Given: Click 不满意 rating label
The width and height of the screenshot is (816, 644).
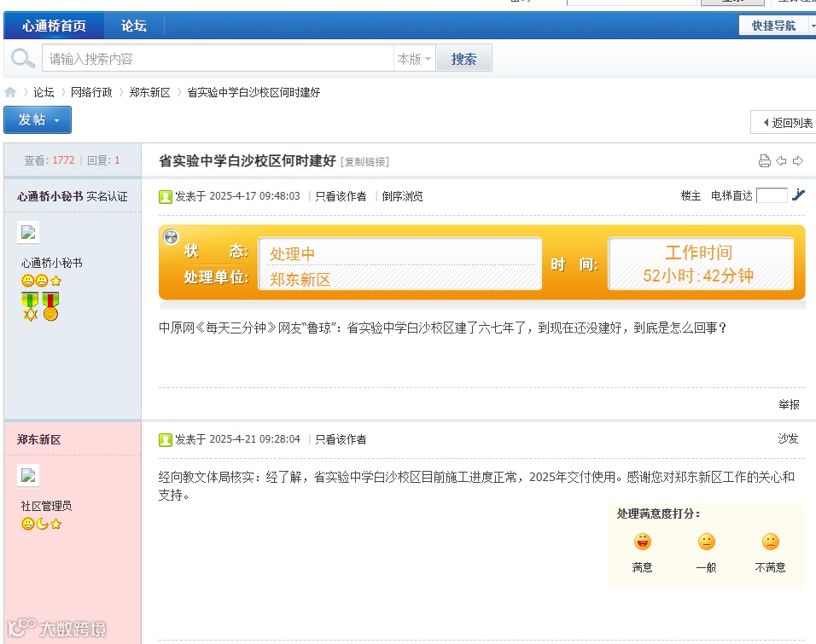Looking at the screenshot, I should pyautogui.click(x=770, y=567).
